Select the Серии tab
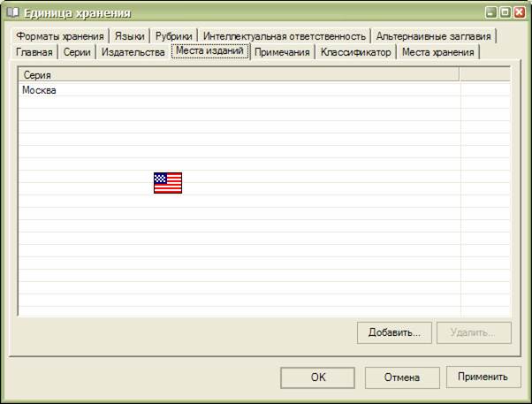This screenshot has width=532, height=404. [x=78, y=53]
